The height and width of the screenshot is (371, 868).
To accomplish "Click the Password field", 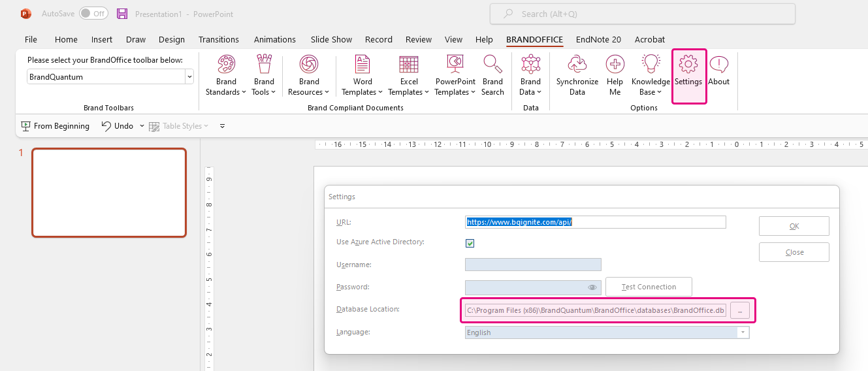I will click(533, 287).
